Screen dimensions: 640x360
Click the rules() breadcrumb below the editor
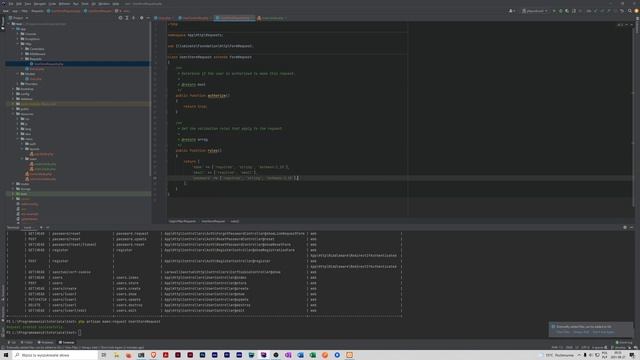point(235,221)
